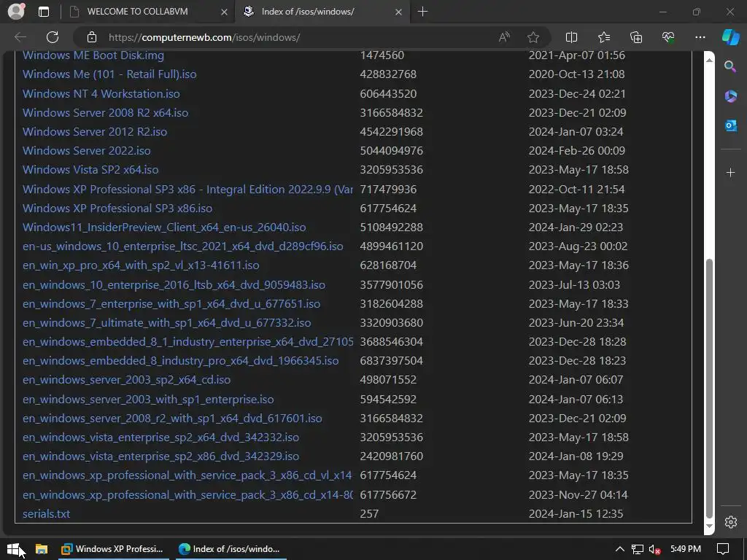Click the page vertical scrollbar thumb
Screen dimensions: 747x560
click(x=709, y=388)
